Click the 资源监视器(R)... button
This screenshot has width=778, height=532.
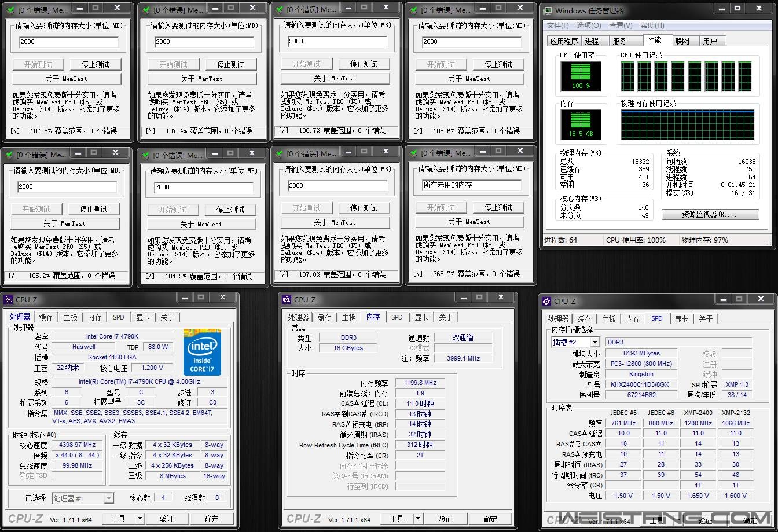(x=710, y=215)
